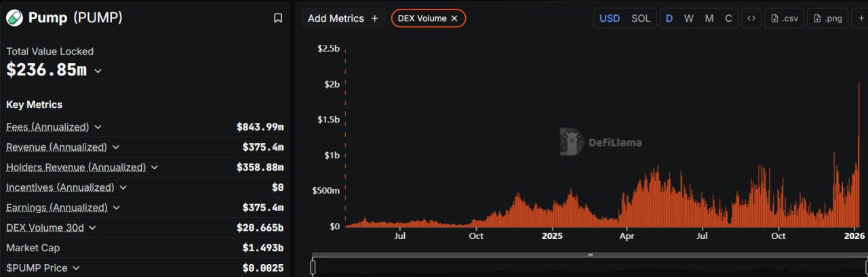This screenshot has width=868, height=277.
Task: Click the Key Metrics heading
Action: [34, 105]
